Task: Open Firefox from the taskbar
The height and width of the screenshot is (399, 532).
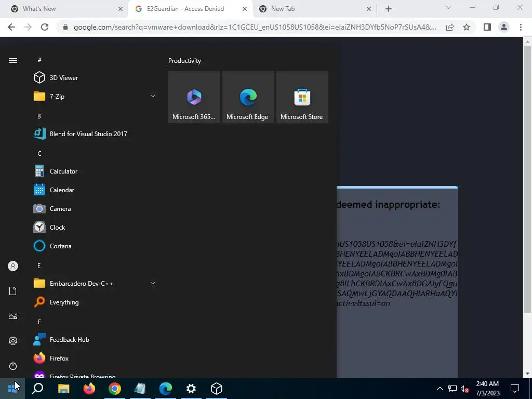Action: pyautogui.click(x=89, y=389)
